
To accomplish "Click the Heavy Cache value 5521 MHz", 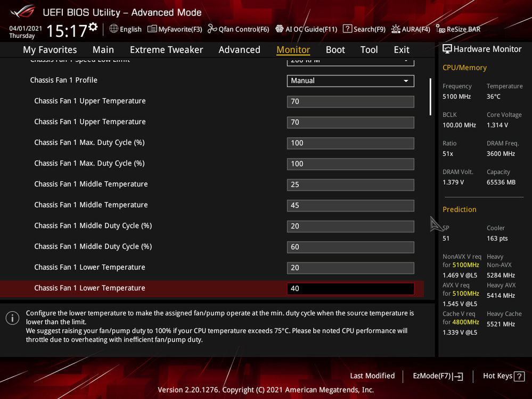I will click(501, 324).
